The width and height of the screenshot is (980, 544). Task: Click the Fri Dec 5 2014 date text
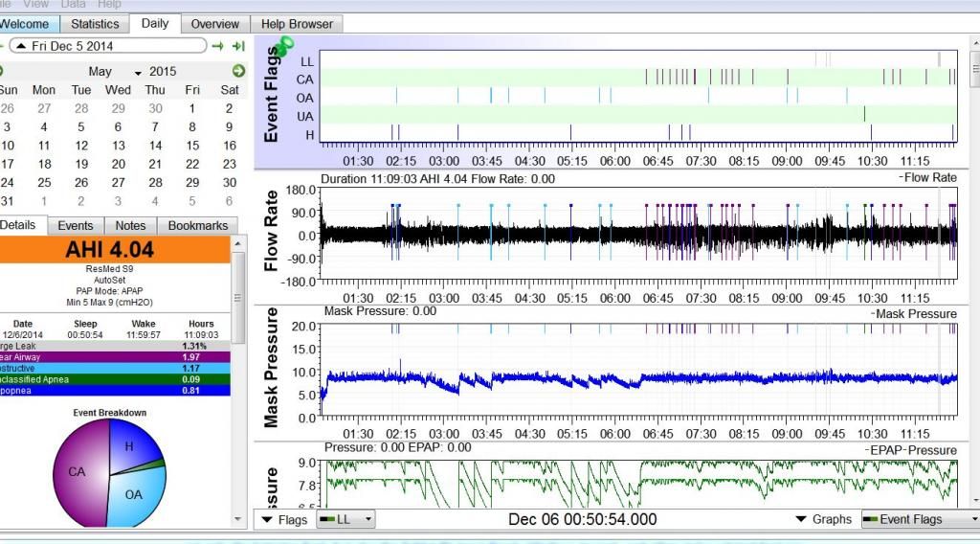[x=73, y=46]
